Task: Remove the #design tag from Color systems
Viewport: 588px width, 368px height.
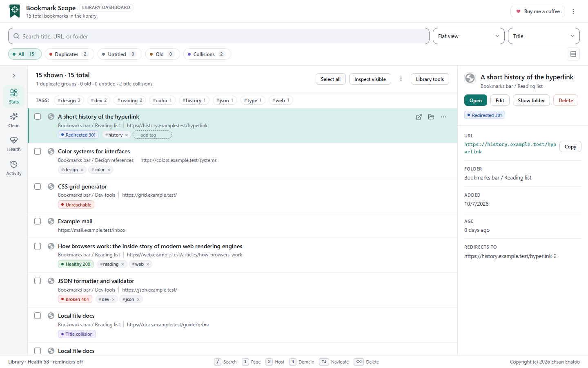Action: pos(82,170)
